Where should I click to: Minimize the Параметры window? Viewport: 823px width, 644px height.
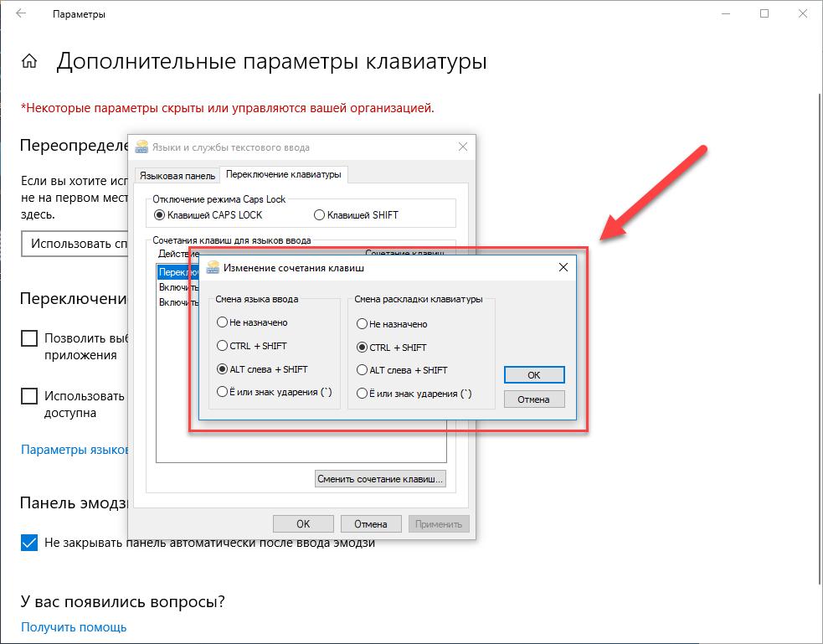(726, 13)
